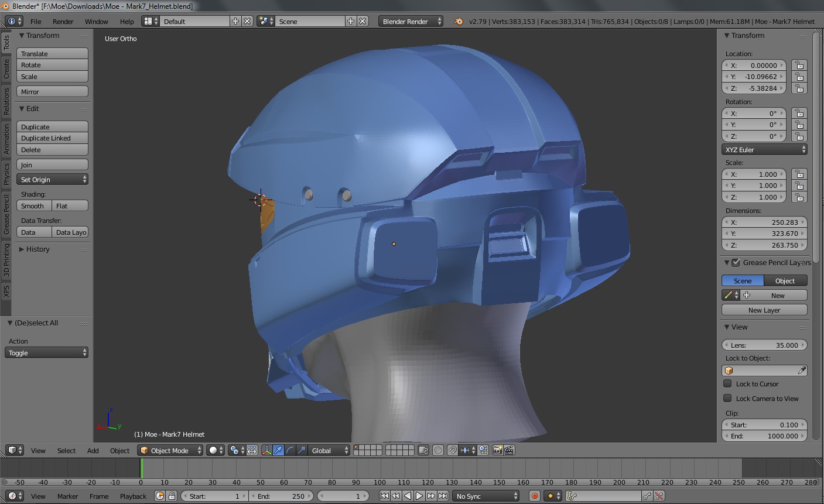The image size is (824, 504).
Task: Click the delete keyframes crossed key icon
Action: 659,496
